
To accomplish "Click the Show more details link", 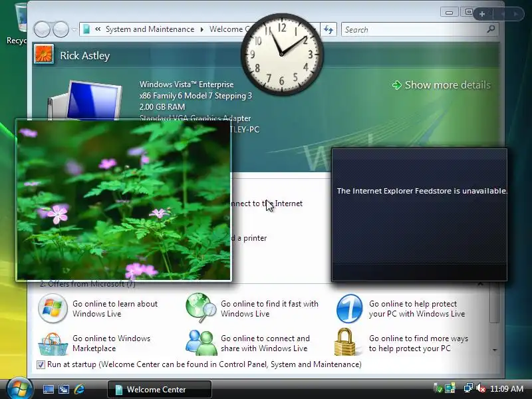I will pyautogui.click(x=448, y=85).
